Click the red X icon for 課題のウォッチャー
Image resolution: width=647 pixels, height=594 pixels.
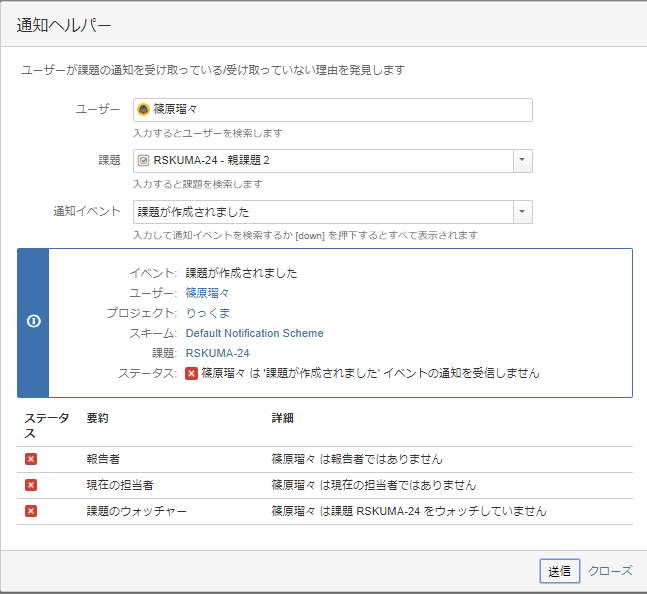click(x=31, y=511)
